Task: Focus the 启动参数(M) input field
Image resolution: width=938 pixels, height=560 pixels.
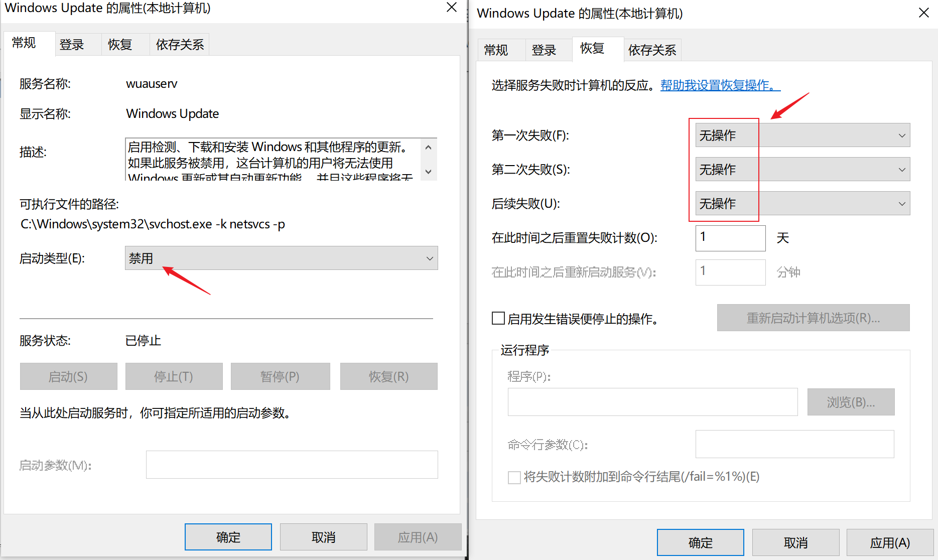Action: (x=292, y=465)
